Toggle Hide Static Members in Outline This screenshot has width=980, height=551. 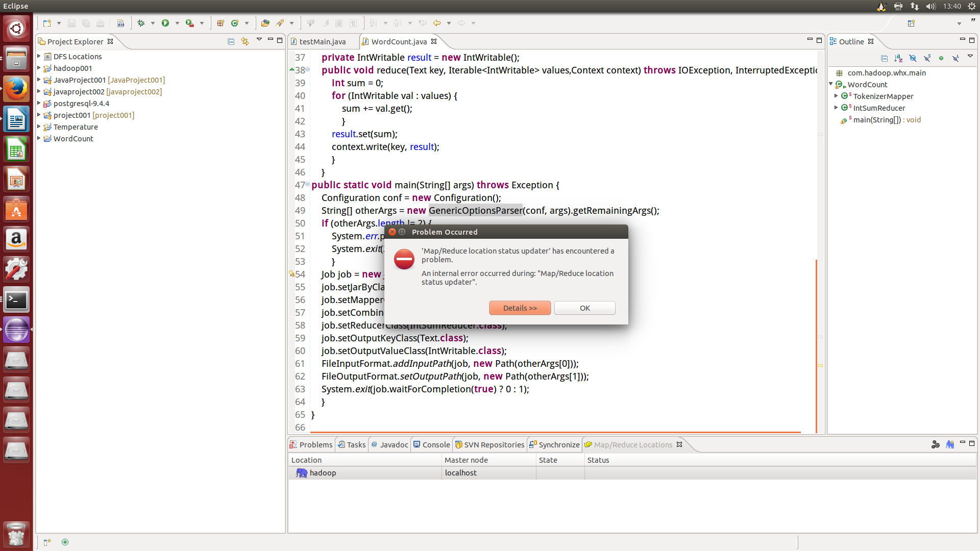927,58
